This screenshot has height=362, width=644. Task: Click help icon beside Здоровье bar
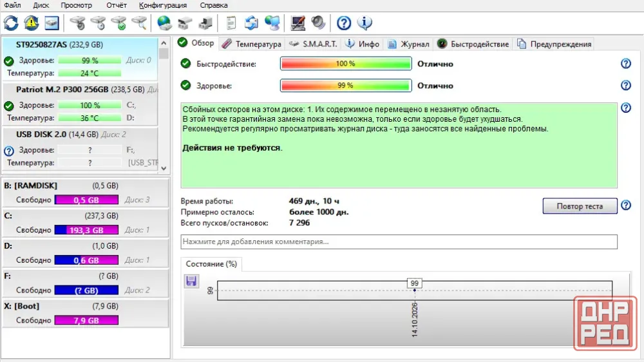pos(625,86)
